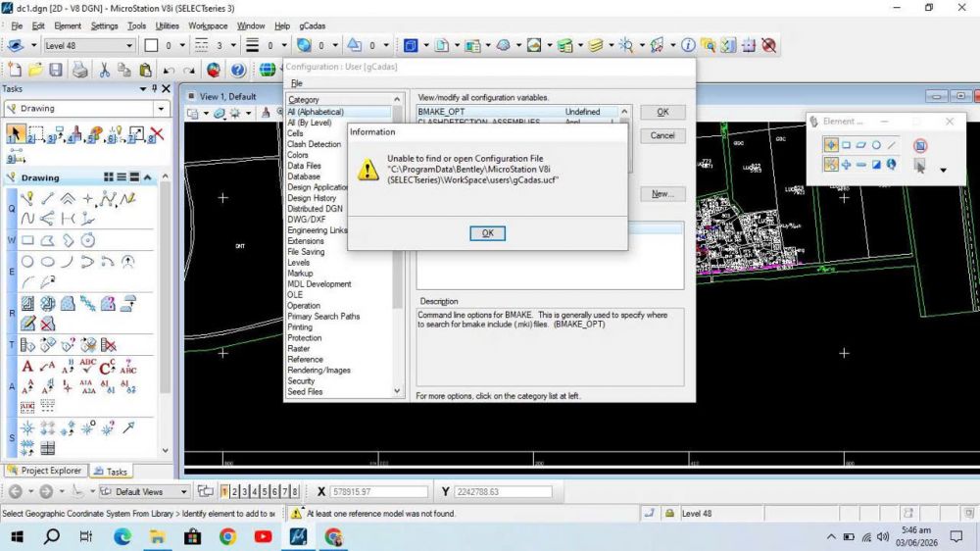Open Windows Start menu
This screenshot has height=551, width=980.
(x=17, y=536)
